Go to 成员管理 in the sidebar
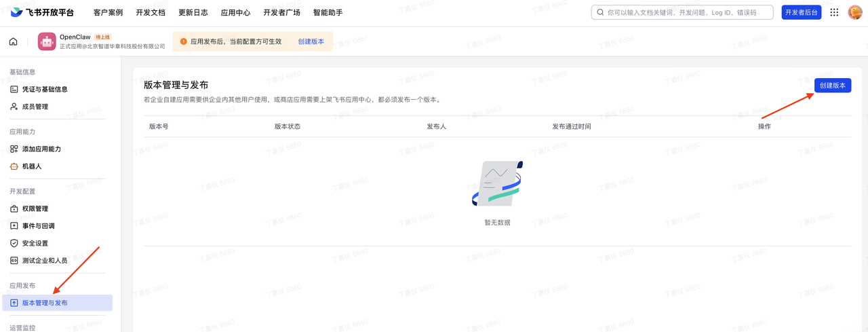The image size is (868, 332). point(35,107)
